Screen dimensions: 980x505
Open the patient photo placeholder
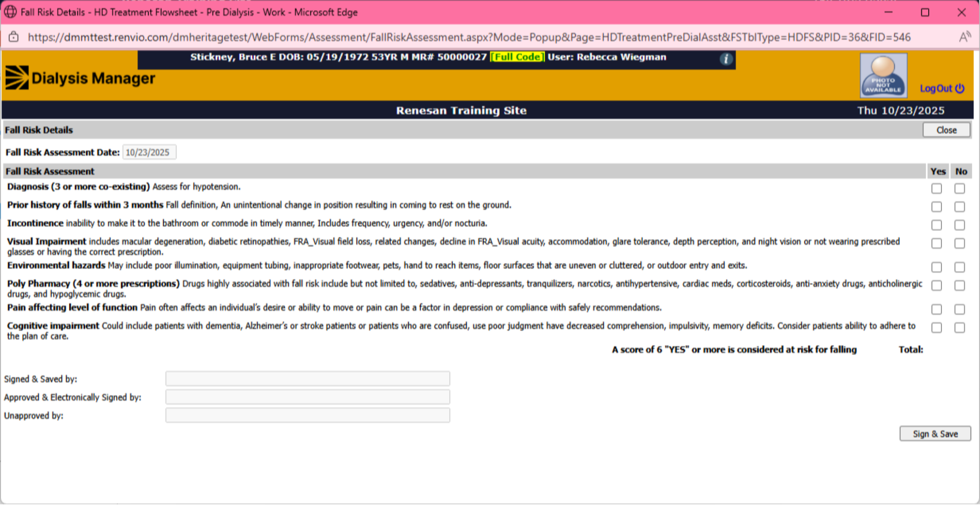coord(884,76)
